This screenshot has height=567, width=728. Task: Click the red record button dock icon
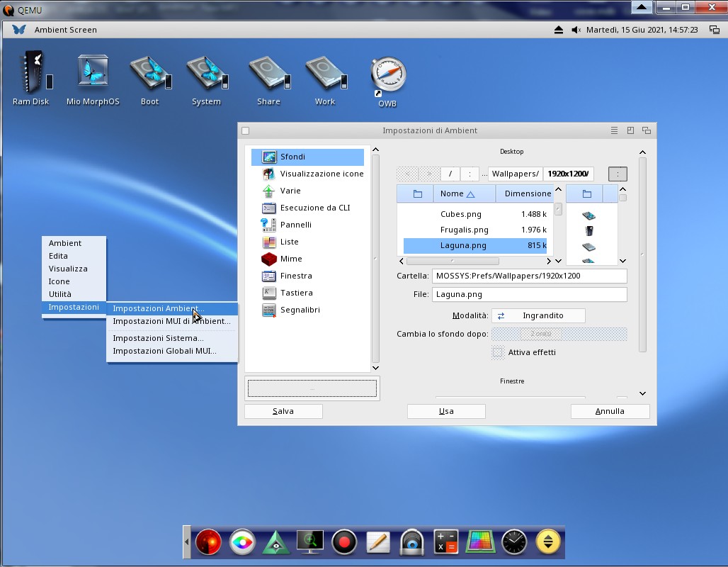click(344, 542)
